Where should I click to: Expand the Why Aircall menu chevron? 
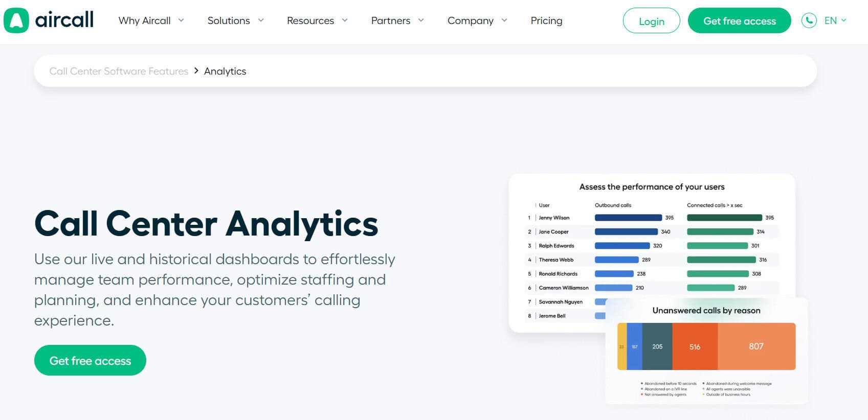coord(181,20)
